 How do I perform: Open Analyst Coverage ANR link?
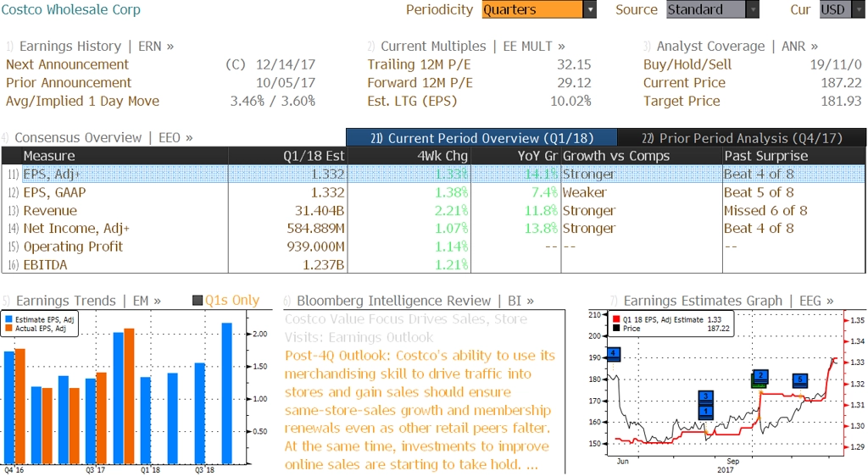click(x=737, y=47)
